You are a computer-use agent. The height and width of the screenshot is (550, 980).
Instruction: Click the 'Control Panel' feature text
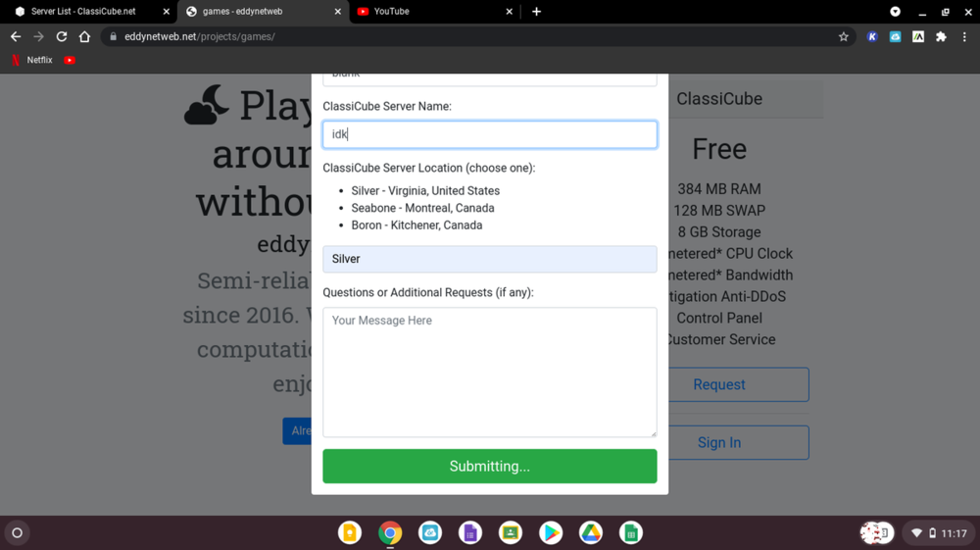point(719,318)
